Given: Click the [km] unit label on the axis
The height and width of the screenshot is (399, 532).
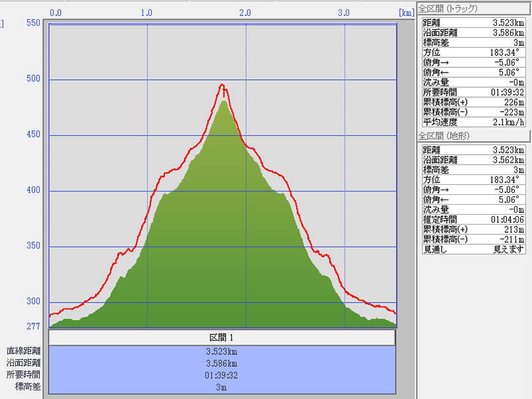Looking at the screenshot, I should tap(406, 13).
